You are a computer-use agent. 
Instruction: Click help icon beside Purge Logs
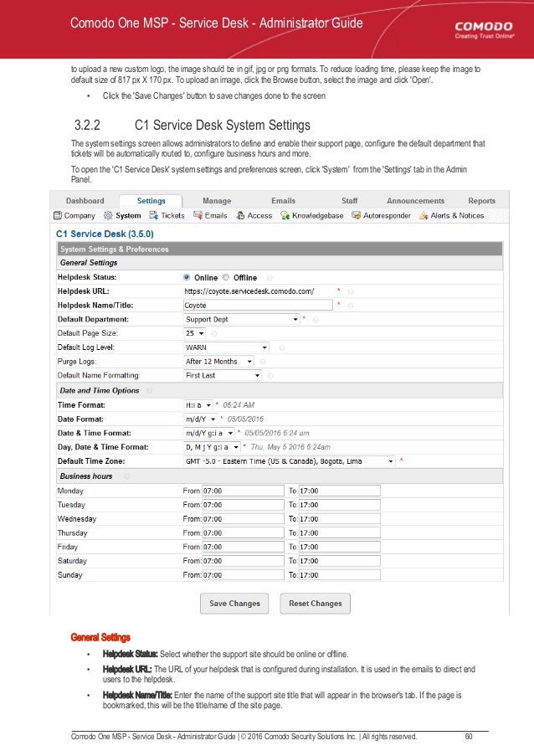[x=263, y=362]
